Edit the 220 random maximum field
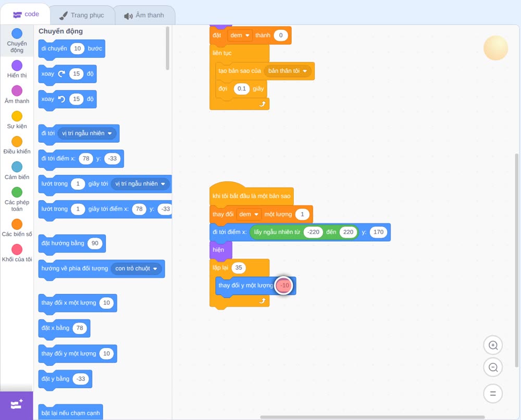Viewport: 521px width, 420px height. (x=348, y=232)
